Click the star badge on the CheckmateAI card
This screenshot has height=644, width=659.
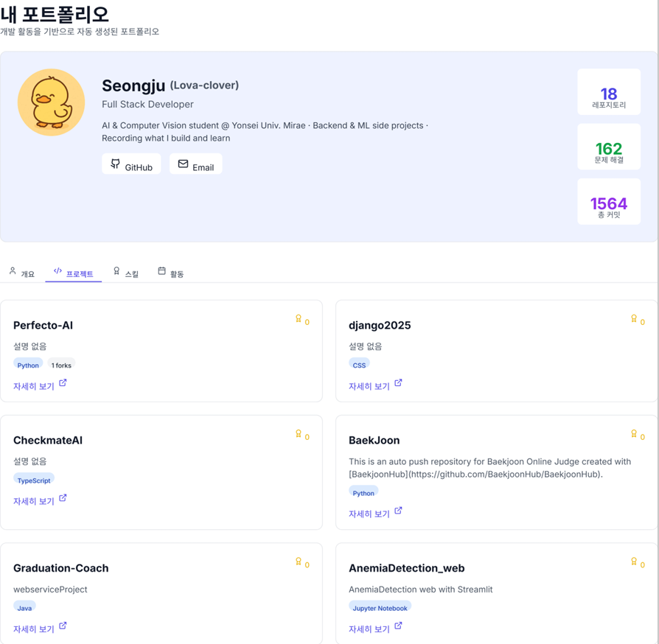[301, 435]
